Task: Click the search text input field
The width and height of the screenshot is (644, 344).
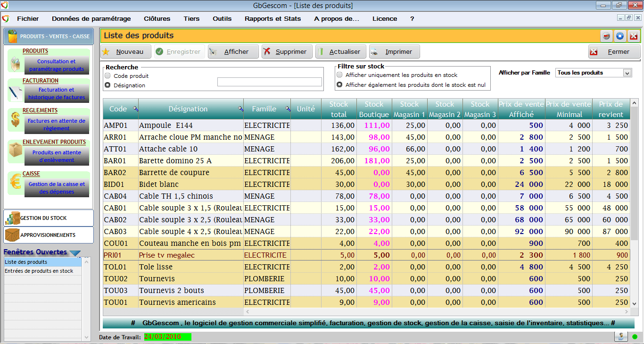Action: (269, 82)
